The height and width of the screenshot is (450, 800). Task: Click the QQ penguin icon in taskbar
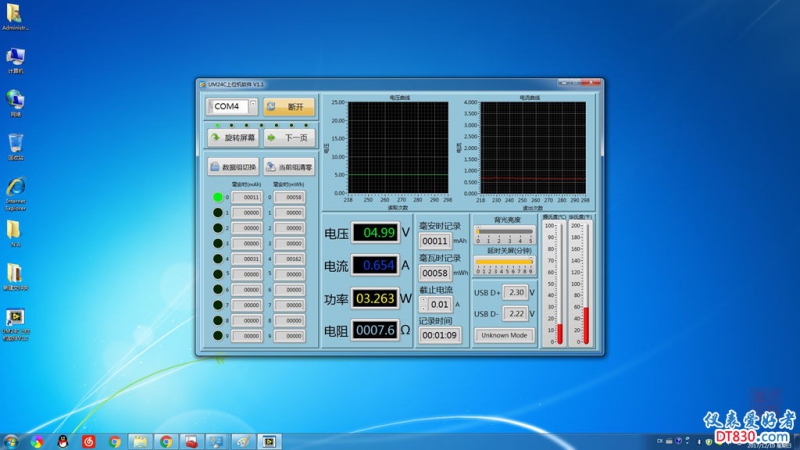(x=63, y=440)
